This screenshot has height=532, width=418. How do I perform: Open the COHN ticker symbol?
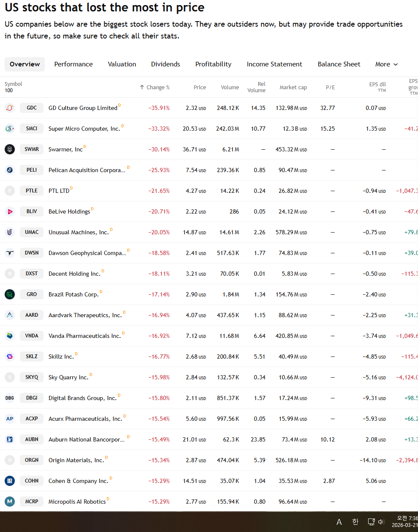pos(32,481)
